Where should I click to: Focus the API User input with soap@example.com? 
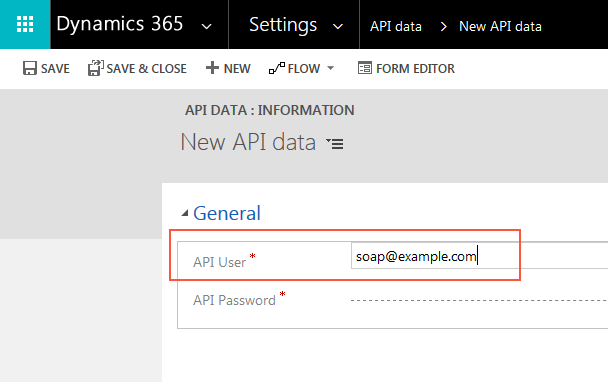tap(479, 256)
